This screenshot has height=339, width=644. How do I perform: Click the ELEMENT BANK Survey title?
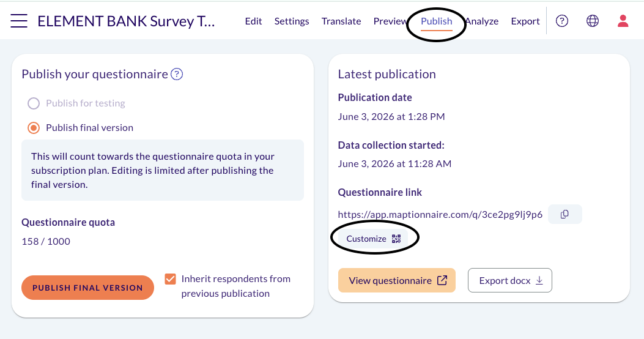coord(126,21)
